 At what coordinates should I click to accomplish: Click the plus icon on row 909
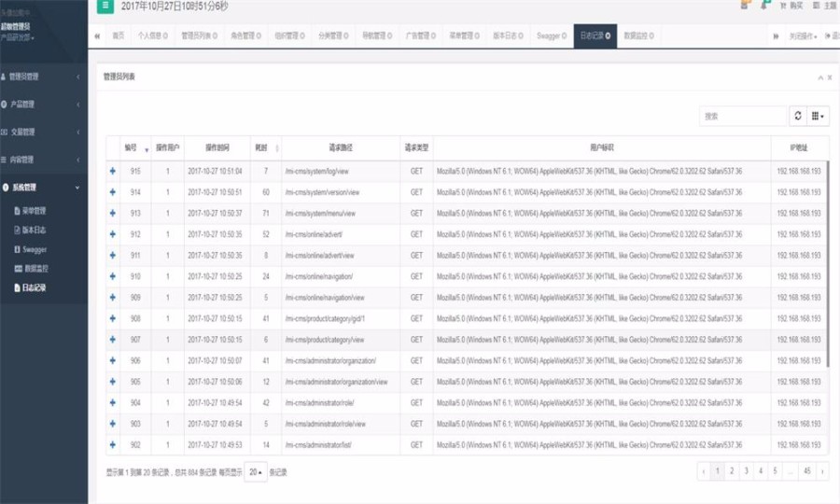[x=113, y=297]
